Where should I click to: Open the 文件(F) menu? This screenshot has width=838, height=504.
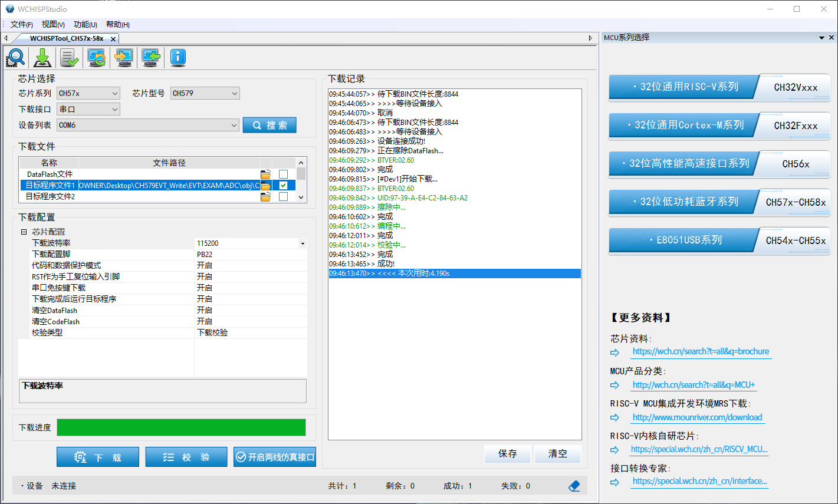click(21, 24)
